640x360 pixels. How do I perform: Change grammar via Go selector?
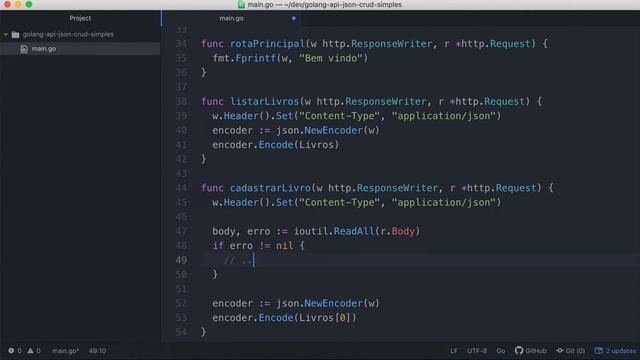click(501, 351)
